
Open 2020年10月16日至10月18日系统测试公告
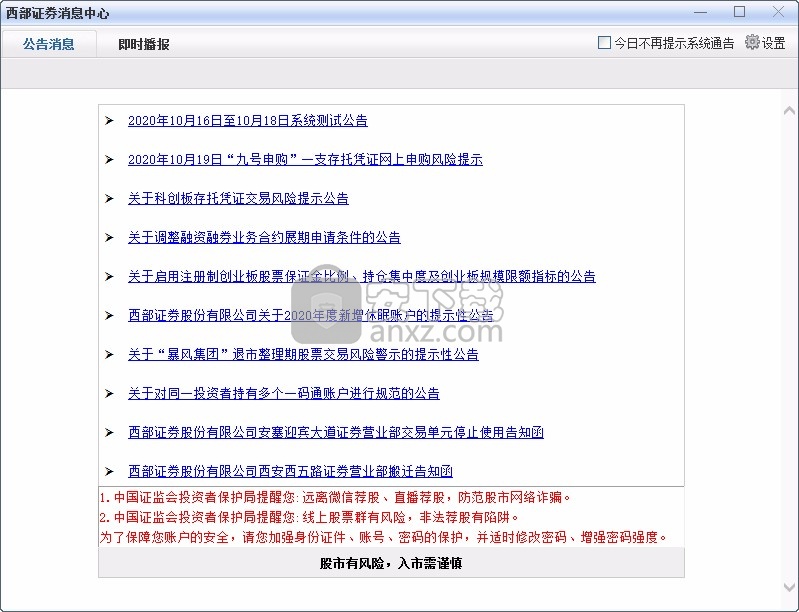click(x=248, y=121)
